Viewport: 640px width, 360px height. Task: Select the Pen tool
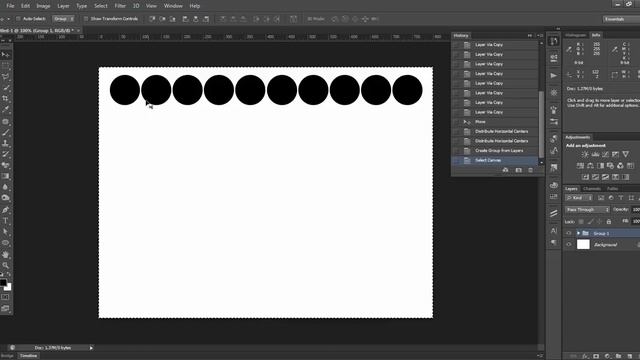click(5, 210)
